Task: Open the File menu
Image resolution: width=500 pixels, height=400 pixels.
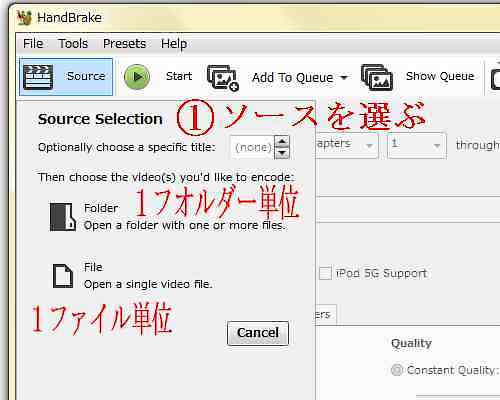Action: point(33,44)
